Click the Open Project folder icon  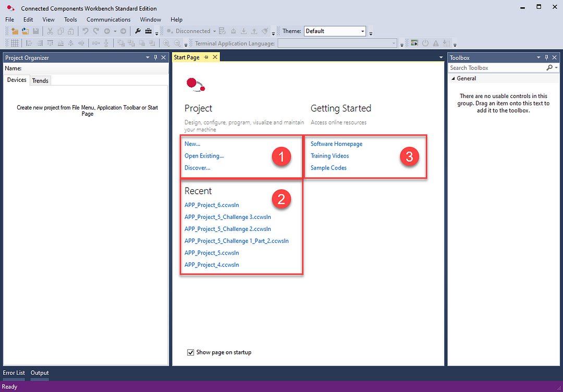click(25, 31)
